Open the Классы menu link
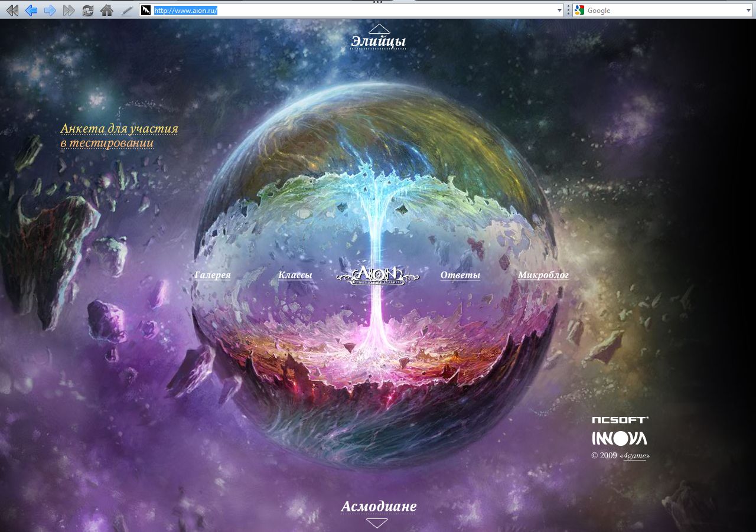This screenshot has height=532, width=756. click(295, 275)
